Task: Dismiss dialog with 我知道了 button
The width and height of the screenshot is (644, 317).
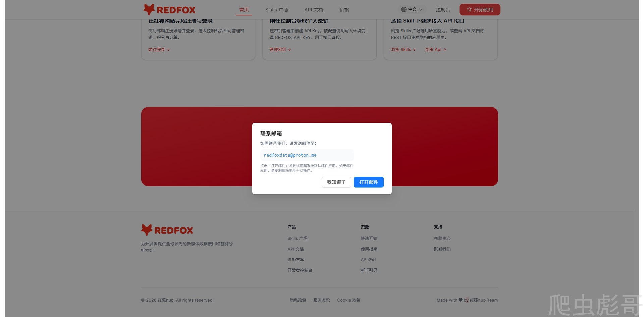Action: (336, 182)
